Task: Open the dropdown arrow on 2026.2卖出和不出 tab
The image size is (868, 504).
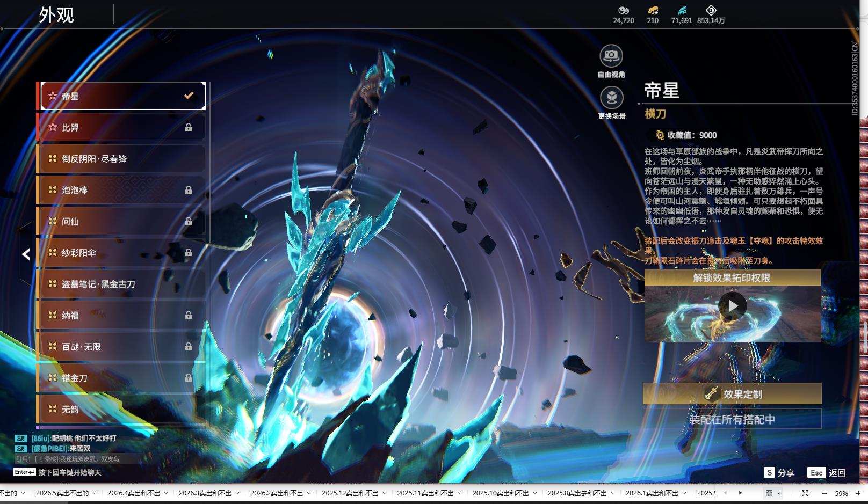Action: coord(309,493)
